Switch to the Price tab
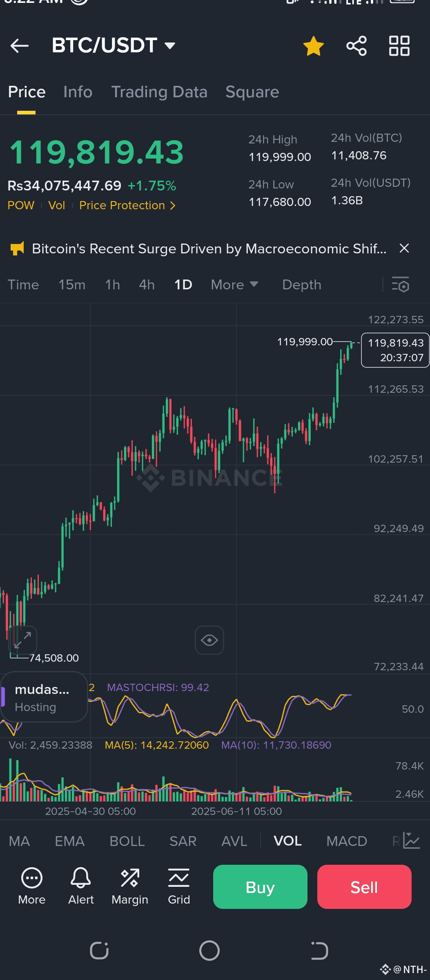Screen dimensions: 430x980 point(27,92)
